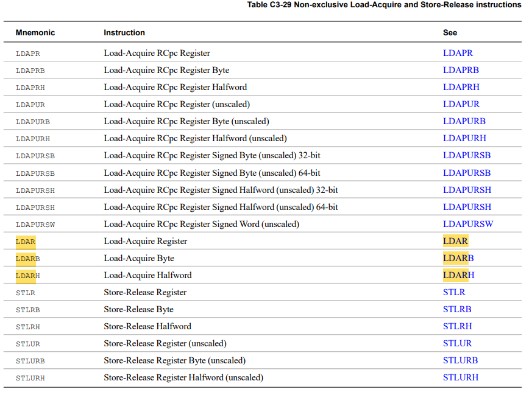Screen dimensions: 532x395
Task: Open the STLRB reference link
Action: pyautogui.click(x=457, y=309)
